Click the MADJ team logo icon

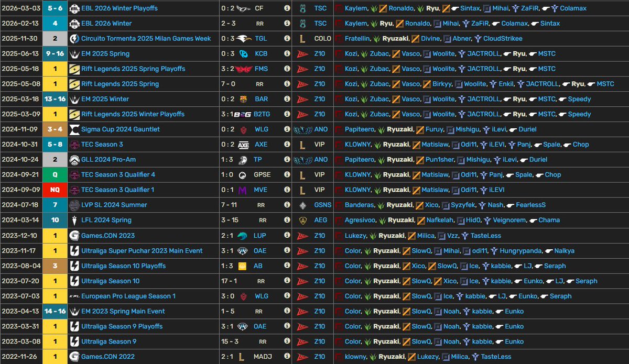[x=241, y=357]
